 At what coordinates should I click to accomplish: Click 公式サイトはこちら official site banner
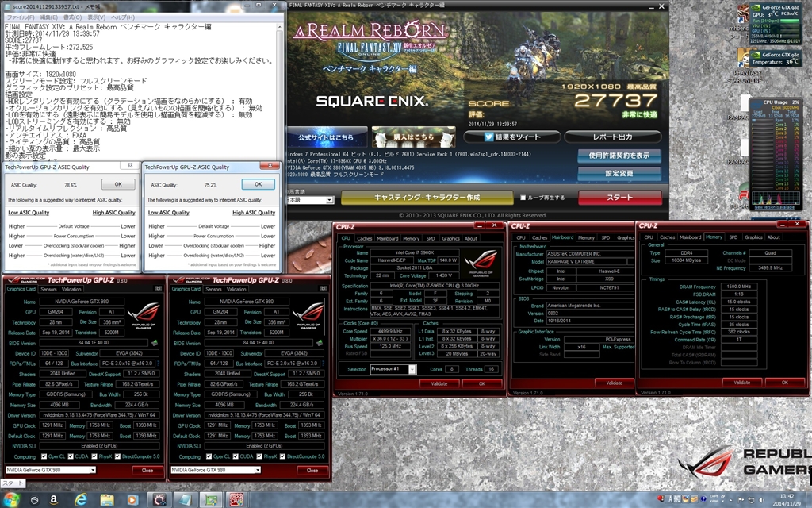click(x=326, y=137)
